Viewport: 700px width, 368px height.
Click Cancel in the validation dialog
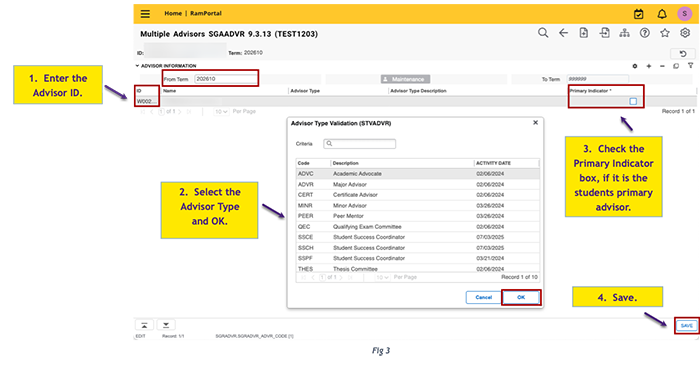tap(483, 297)
